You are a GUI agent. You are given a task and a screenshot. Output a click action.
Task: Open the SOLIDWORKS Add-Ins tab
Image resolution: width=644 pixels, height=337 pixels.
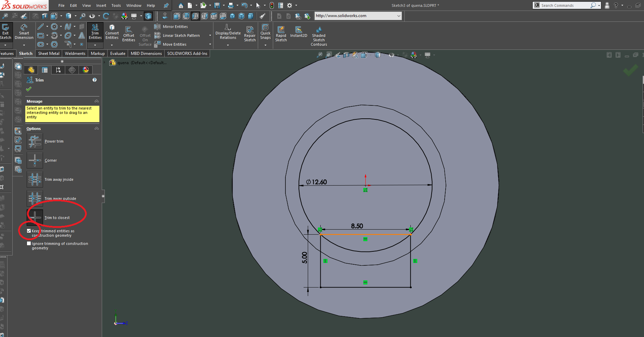point(187,54)
